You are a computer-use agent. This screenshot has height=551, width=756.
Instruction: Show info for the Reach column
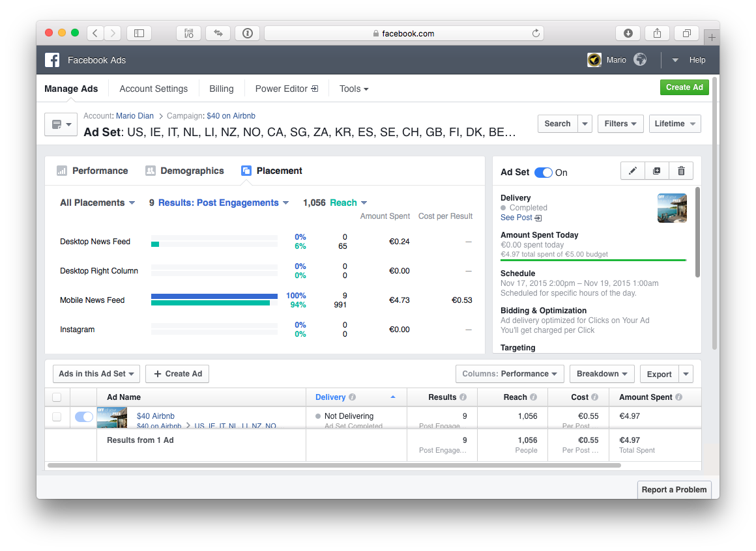533,397
